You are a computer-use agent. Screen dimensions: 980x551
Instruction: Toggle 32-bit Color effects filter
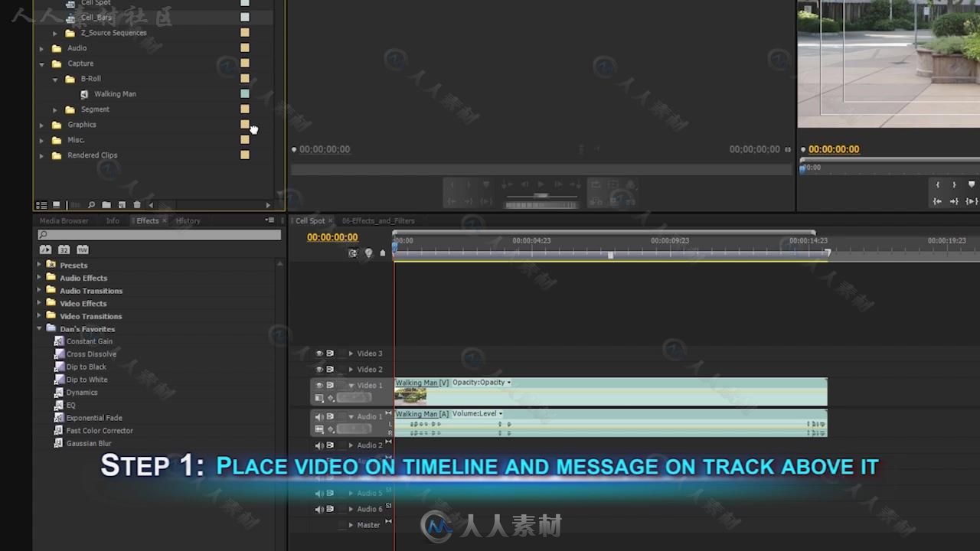click(64, 249)
